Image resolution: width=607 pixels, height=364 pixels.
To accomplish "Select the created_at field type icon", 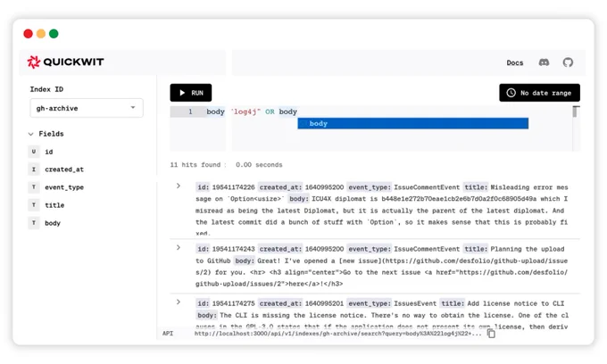I will 34,170.
